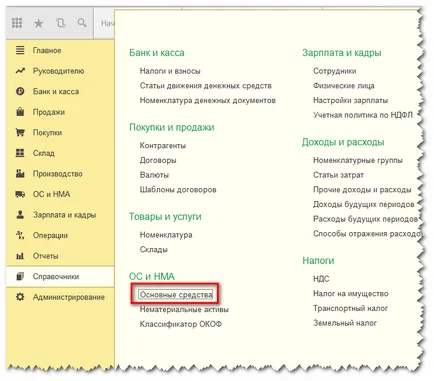
Task: Open Учетная политика по НДФЛ
Action: (x=363, y=115)
